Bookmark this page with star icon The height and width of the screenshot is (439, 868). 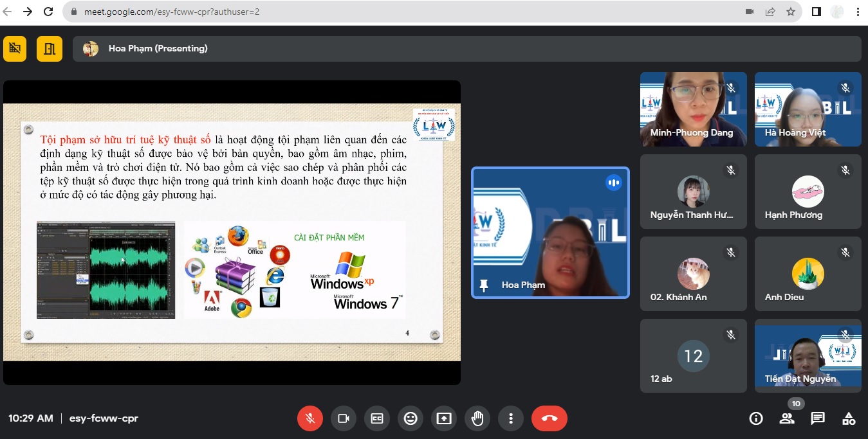791,12
